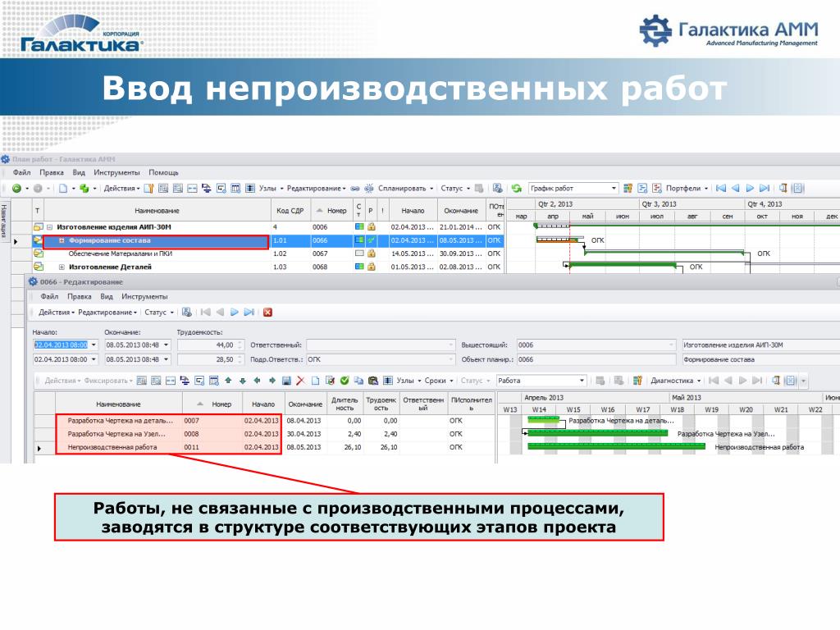
Task: Click the green outdent left arrow in sub-task toolbar
Action: [x=257, y=381]
